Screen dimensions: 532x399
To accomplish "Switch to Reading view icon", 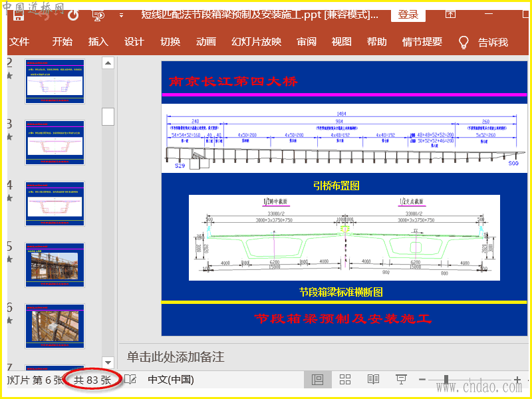I will [373, 380].
